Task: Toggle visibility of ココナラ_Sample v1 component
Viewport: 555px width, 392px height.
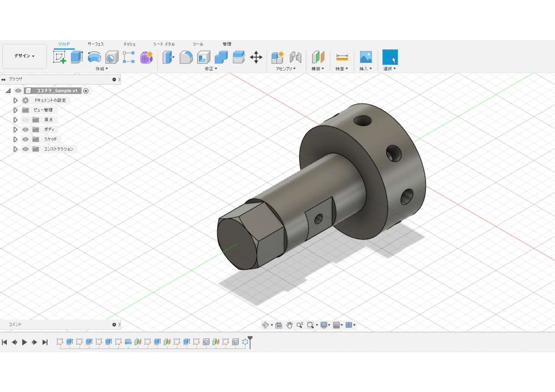Action: 18,91
